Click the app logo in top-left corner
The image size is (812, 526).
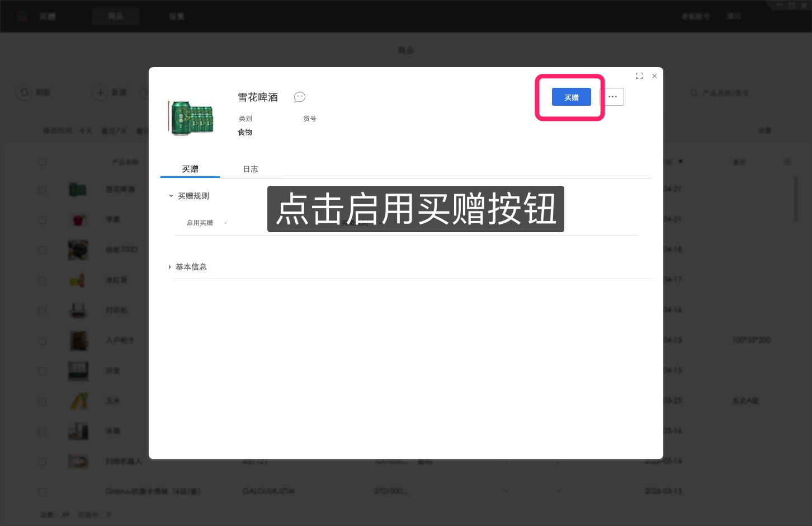click(x=22, y=16)
